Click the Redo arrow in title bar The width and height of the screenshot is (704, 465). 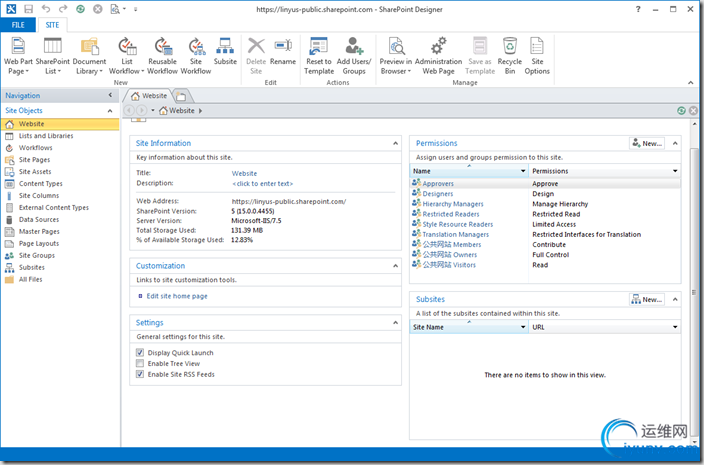pos(63,9)
